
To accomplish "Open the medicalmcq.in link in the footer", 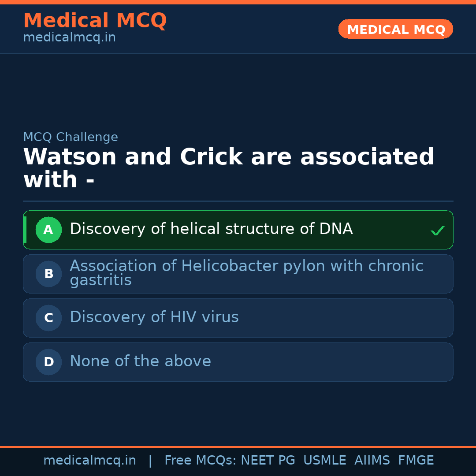I will [89, 461].
